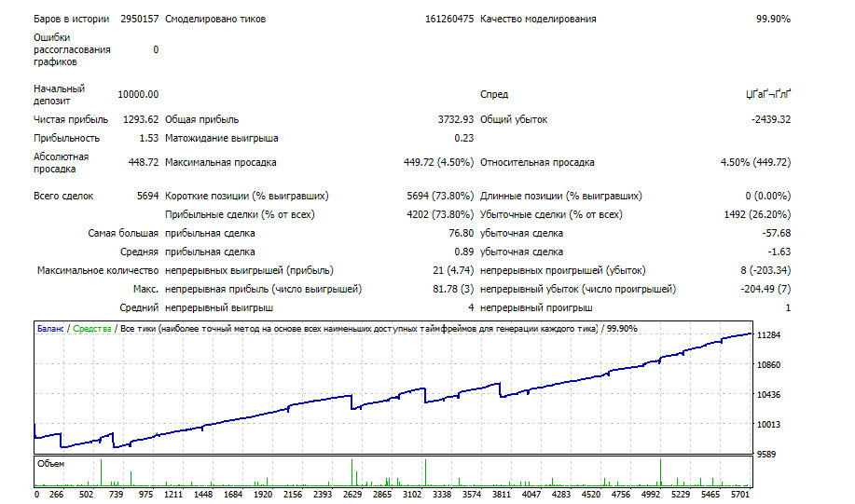
Task: Click the Короткие позиции (% выигравших) label
Action: click(x=247, y=197)
